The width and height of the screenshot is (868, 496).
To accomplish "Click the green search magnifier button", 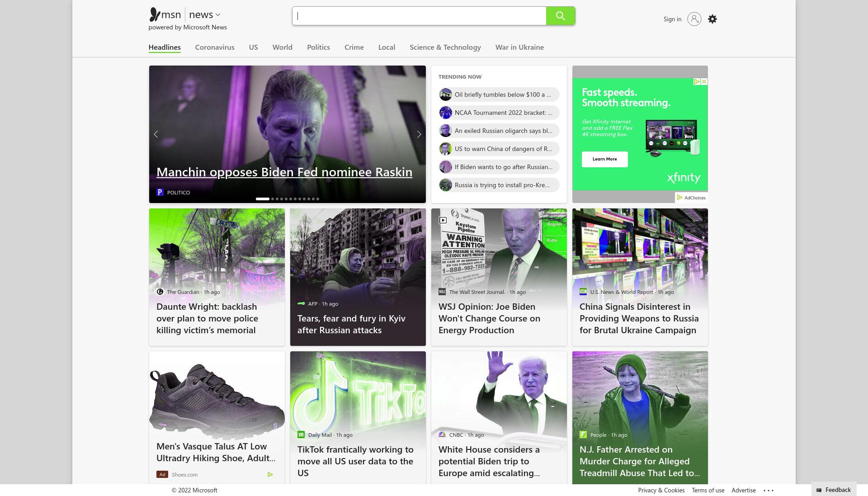I will [560, 16].
